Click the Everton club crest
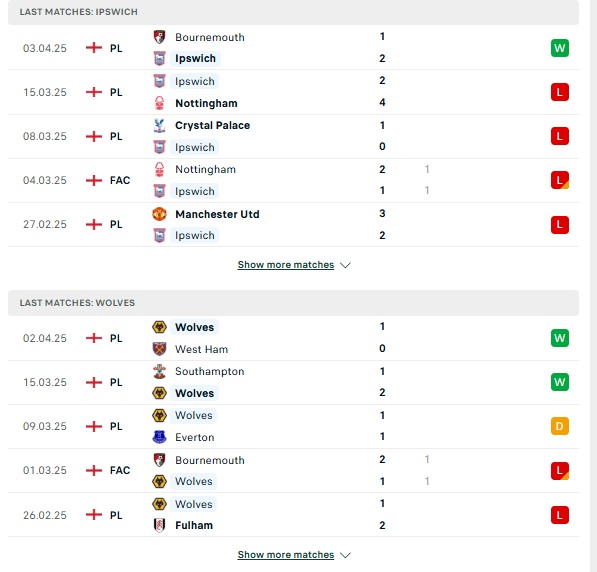The height and width of the screenshot is (572, 597). click(x=159, y=437)
